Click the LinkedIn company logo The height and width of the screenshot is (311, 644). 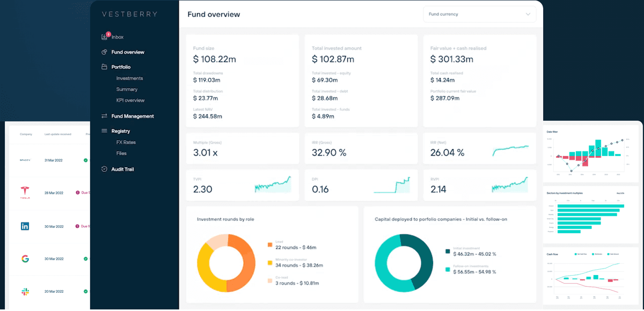click(x=25, y=226)
